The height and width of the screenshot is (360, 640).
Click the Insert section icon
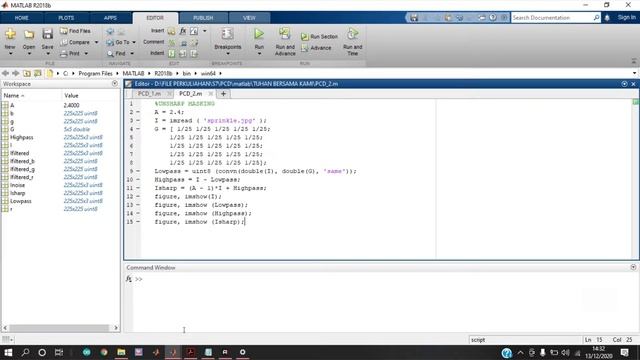(x=171, y=31)
